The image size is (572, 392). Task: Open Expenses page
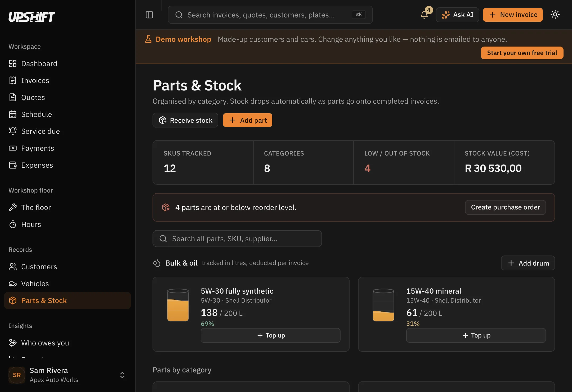pos(68,165)
